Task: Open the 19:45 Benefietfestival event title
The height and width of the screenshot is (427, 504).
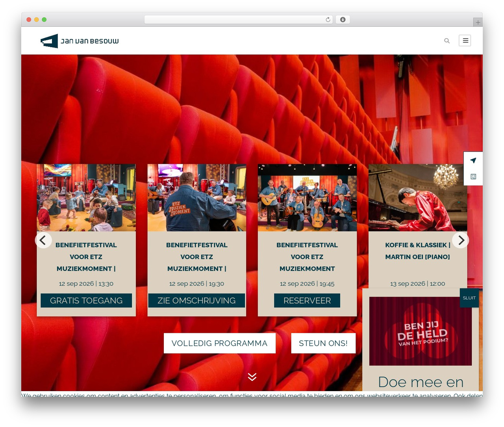Action: [307, 257]
